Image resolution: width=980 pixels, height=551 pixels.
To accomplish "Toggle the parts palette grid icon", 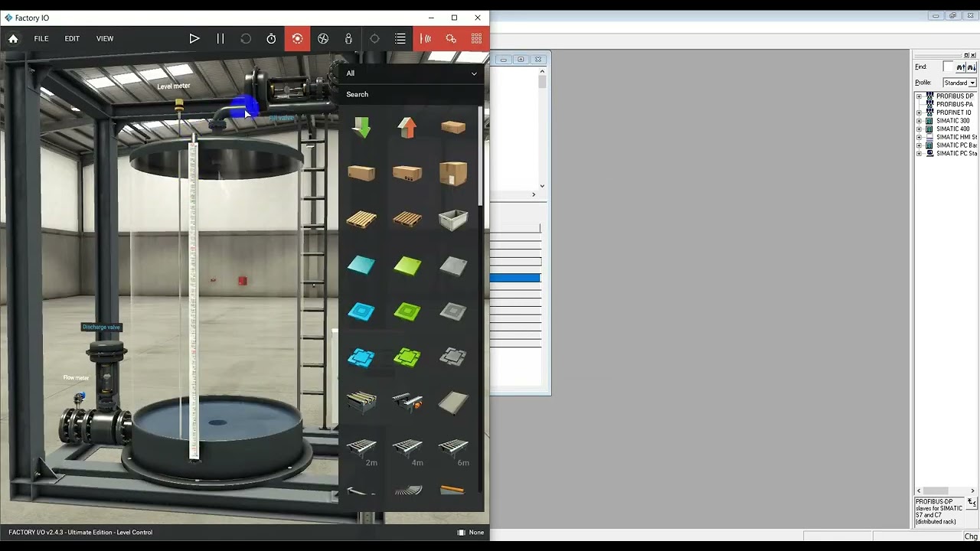I will (476, 38).
